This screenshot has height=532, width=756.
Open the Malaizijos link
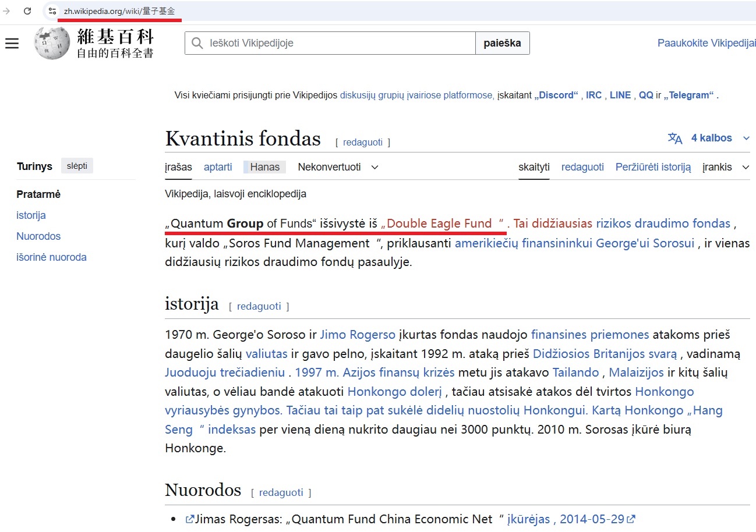point(636,372)
